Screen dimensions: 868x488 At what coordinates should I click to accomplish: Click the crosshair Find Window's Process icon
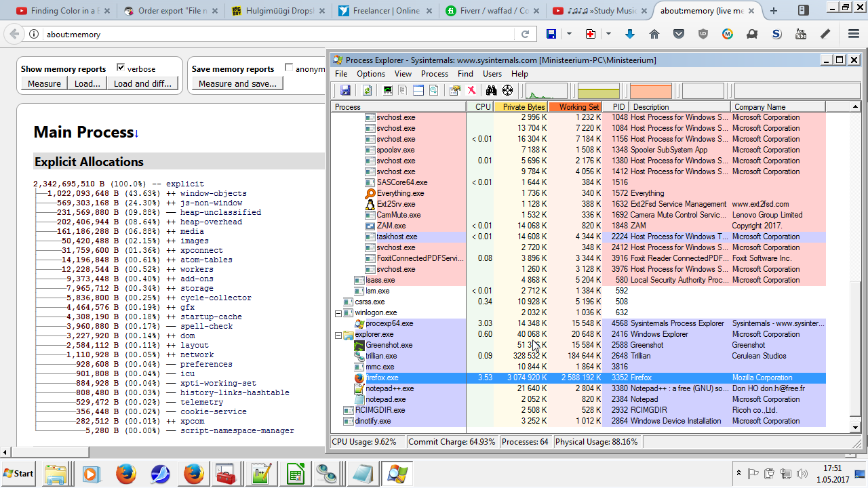pos(507,90)
